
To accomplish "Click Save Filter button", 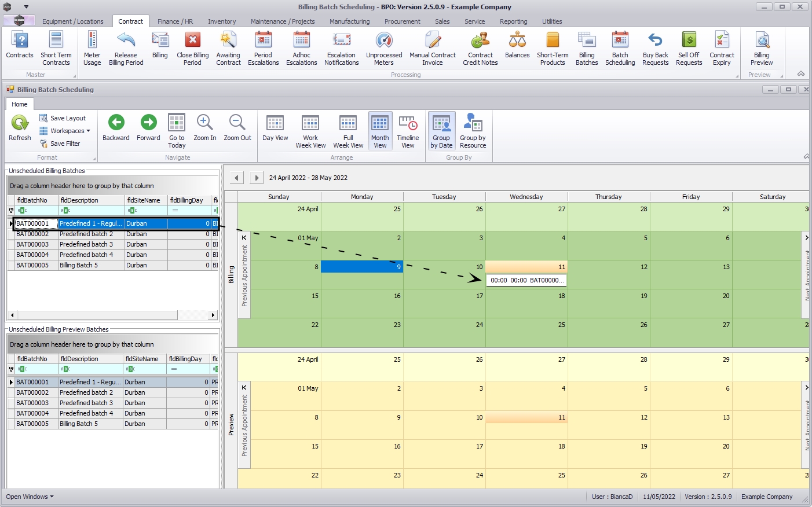I will 60,144.
